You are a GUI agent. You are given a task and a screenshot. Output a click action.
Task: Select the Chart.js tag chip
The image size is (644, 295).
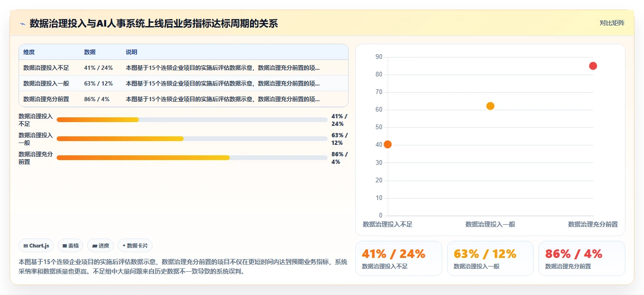coord(36,246)
